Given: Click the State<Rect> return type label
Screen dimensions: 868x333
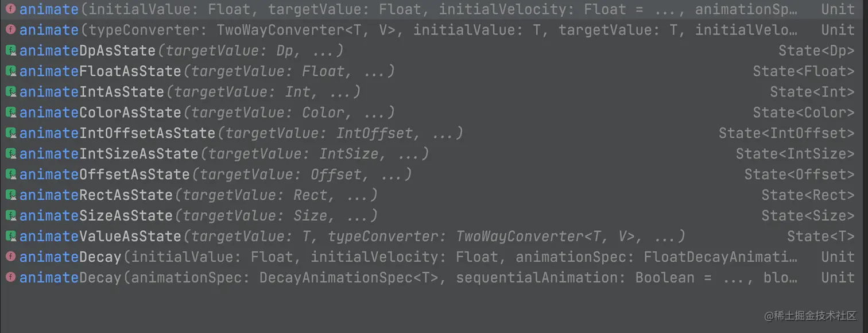Looking at the screenshot, I should click(808, 196).
